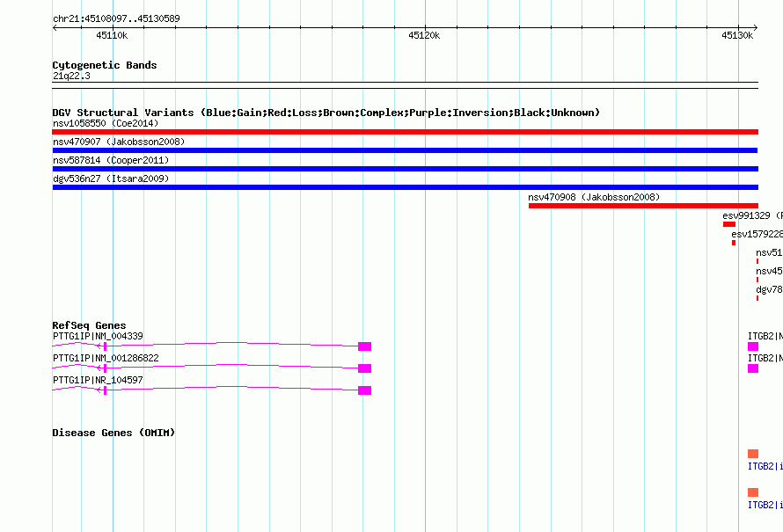Viewport: 783px width, 532px height.
Task: Open the nsv587814 (Cooper2011) label
Action: tap(111, 160)
